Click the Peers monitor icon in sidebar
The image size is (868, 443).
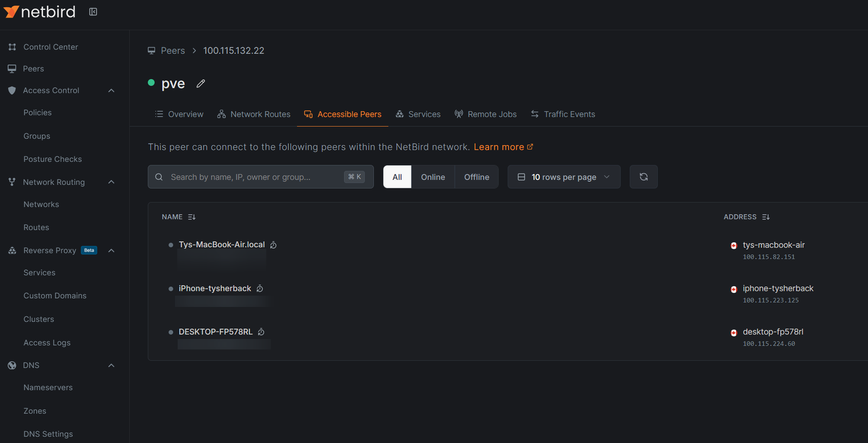pos(12,69)
